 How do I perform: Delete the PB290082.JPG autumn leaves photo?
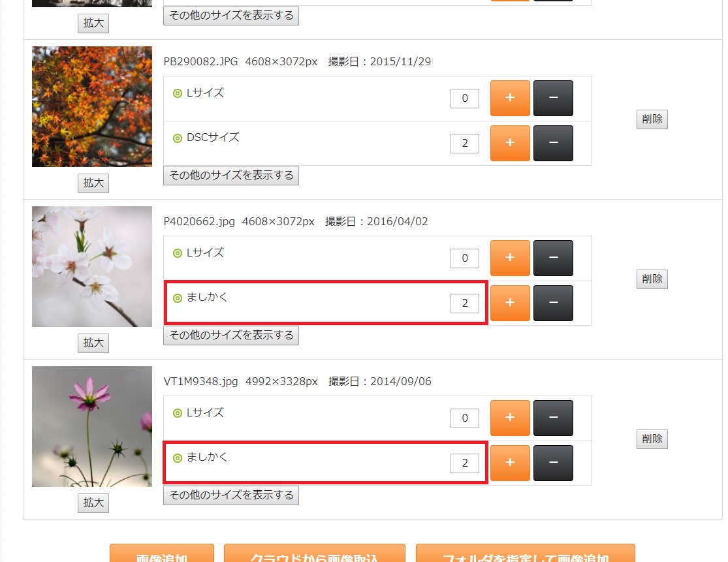coord(652,119)
